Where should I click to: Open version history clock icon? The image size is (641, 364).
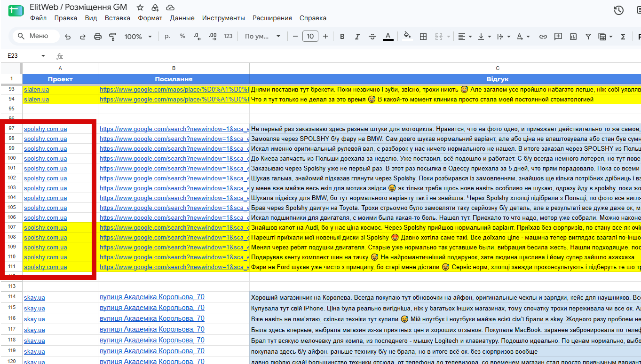pos(619,10)
